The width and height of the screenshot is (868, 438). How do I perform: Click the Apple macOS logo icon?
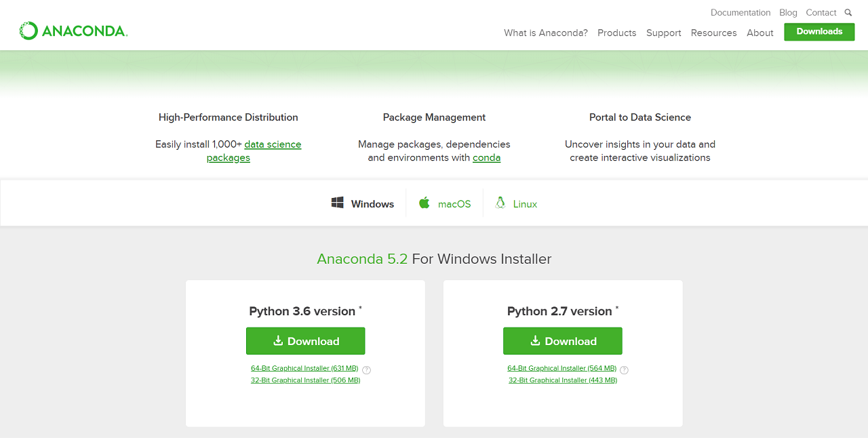tap(425, 203)
